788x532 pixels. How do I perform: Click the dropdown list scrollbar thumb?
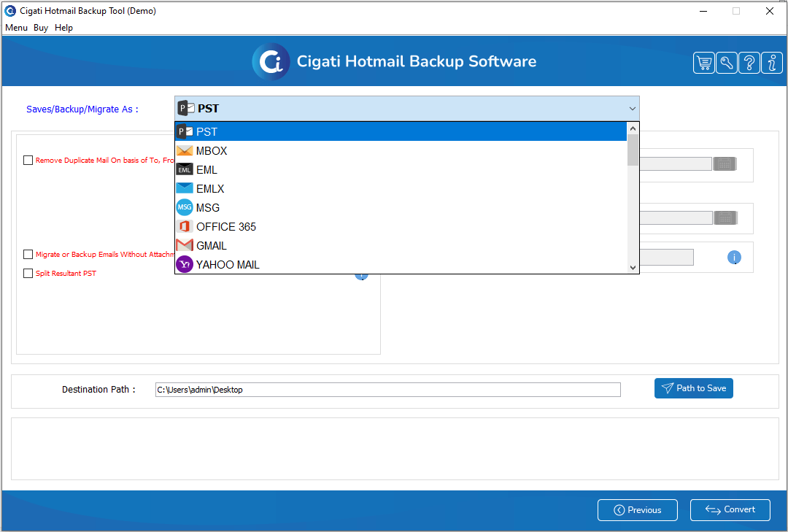pos(633,150)
